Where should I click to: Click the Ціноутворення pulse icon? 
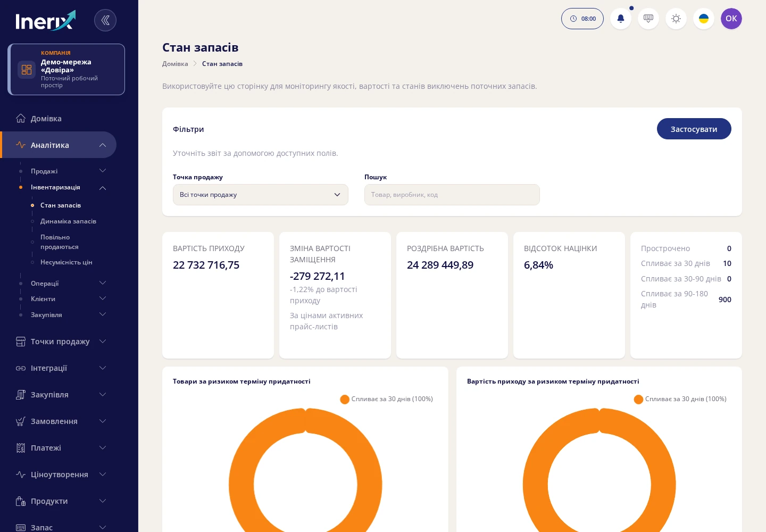click(x=21, y=475)
